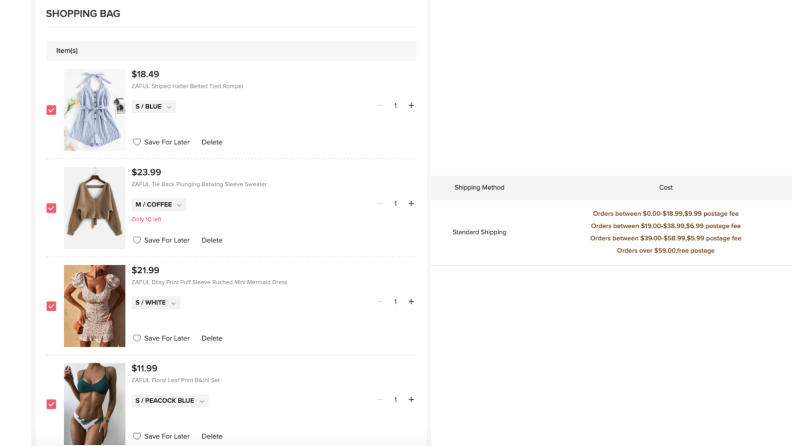The height and width of the screenshot is (446, 792).
Task: Open the coffee sweater product image
Action: point(94,208)
